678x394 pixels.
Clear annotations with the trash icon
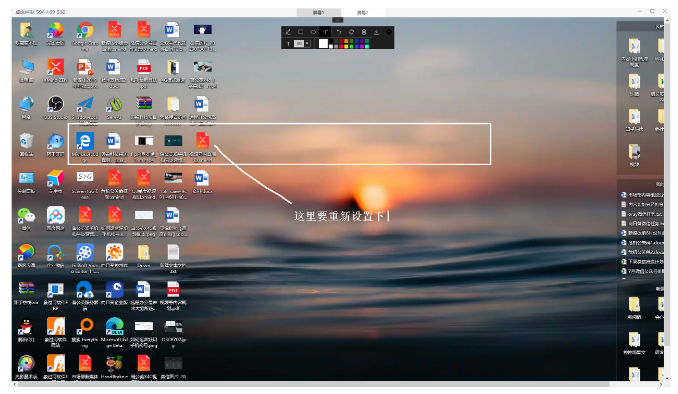click(x=364, y=32)
